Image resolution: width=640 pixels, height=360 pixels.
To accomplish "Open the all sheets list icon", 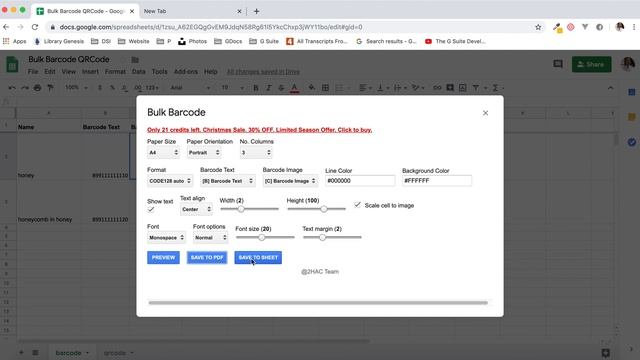I will tap(35, 353).
